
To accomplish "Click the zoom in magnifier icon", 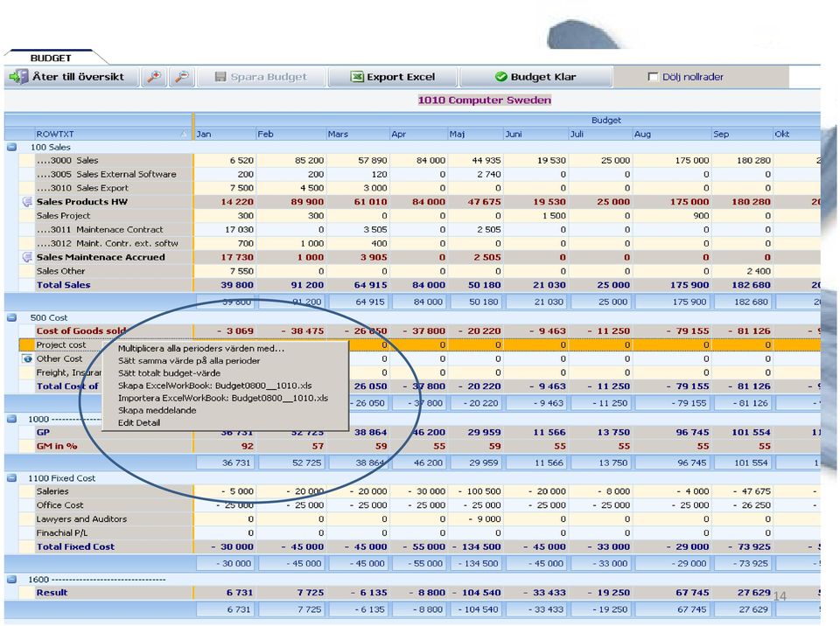I will coord(154,77).
